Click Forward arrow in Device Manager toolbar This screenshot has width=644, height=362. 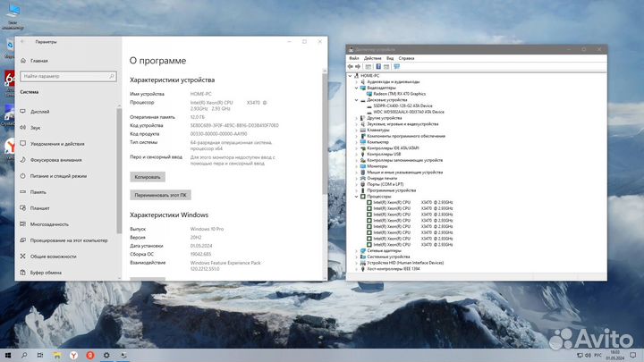click(x=358, y=66)
